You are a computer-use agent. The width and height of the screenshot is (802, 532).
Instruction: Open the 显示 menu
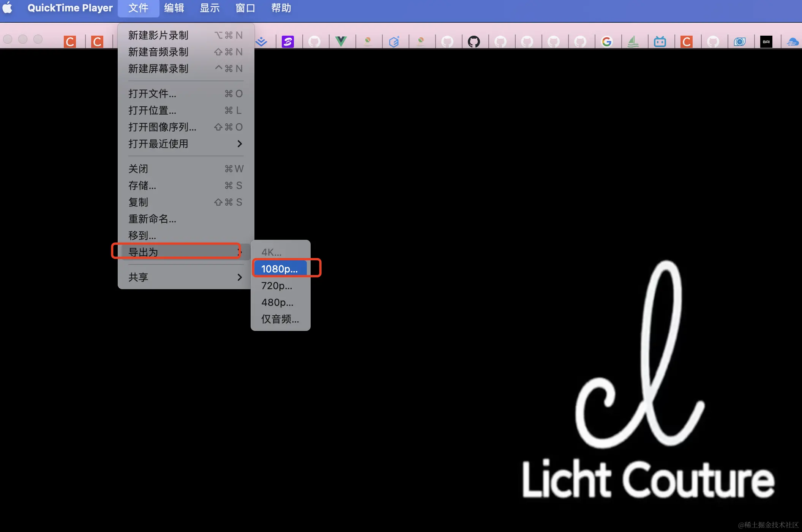click(210, 8)
